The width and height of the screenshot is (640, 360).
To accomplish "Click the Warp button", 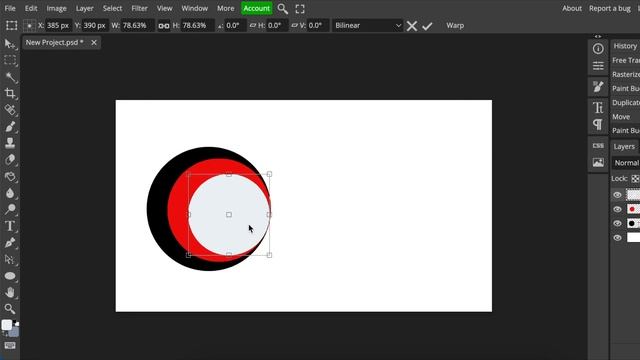I will tap(455, 25).
